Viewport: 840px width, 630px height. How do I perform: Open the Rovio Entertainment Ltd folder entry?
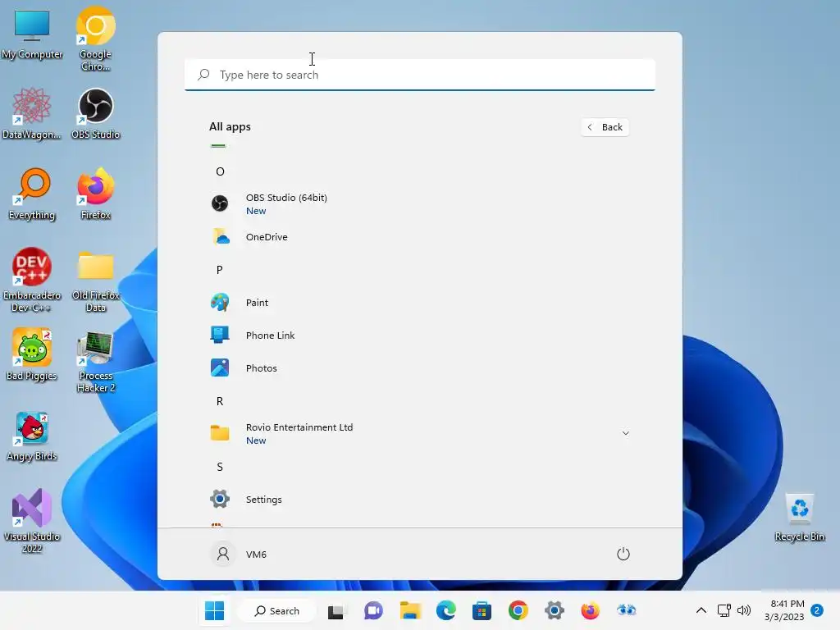(x=419, y=433)
